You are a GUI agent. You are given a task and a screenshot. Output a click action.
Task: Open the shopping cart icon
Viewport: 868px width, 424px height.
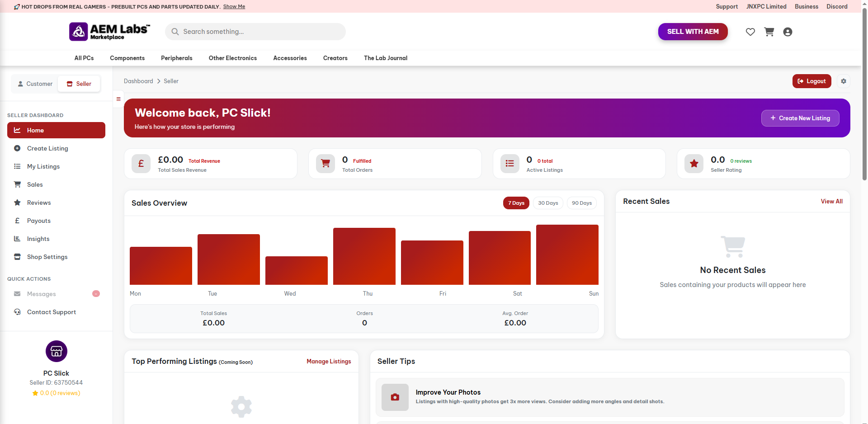769,32
